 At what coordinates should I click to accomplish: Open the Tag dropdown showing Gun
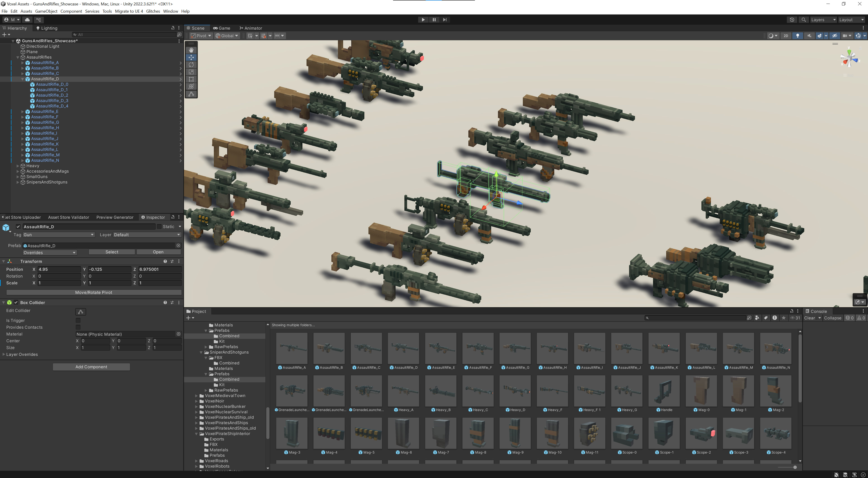59,235
